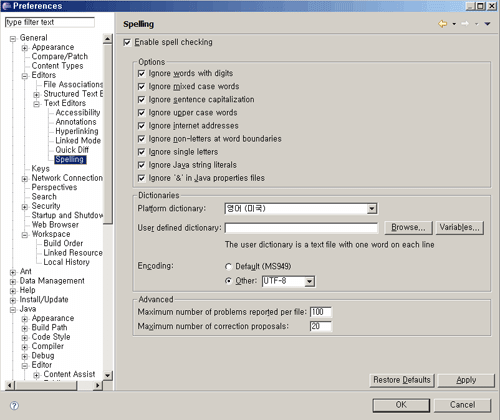
Task: Click the maximum correction proposals field
Action: click(321, 326)
